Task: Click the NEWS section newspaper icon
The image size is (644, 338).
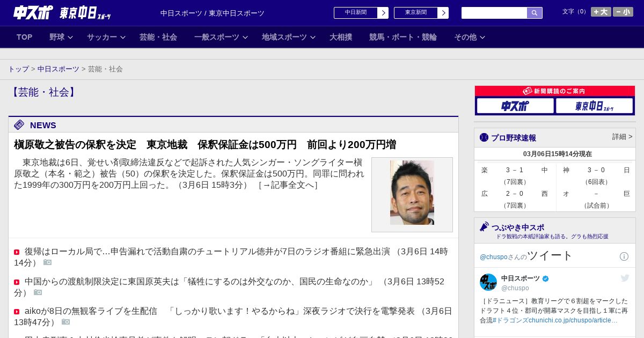Action: pyautogui.click(x=19, y=125)
